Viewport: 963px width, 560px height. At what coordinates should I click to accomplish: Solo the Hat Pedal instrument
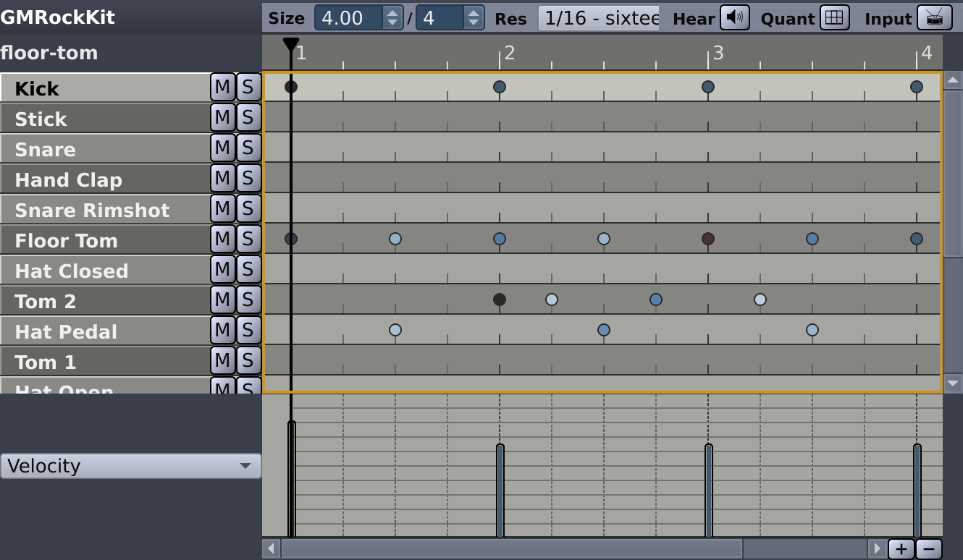248,331
